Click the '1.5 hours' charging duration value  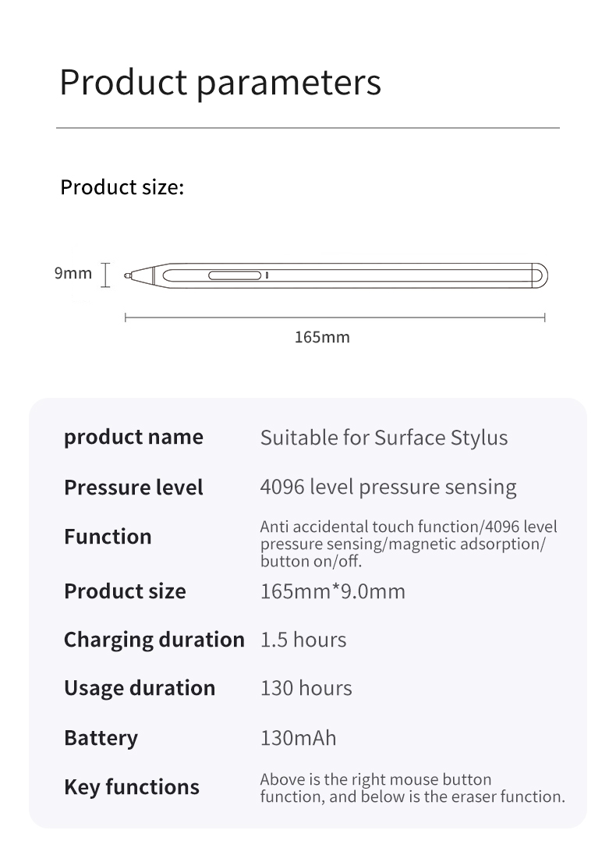point(303,640)
